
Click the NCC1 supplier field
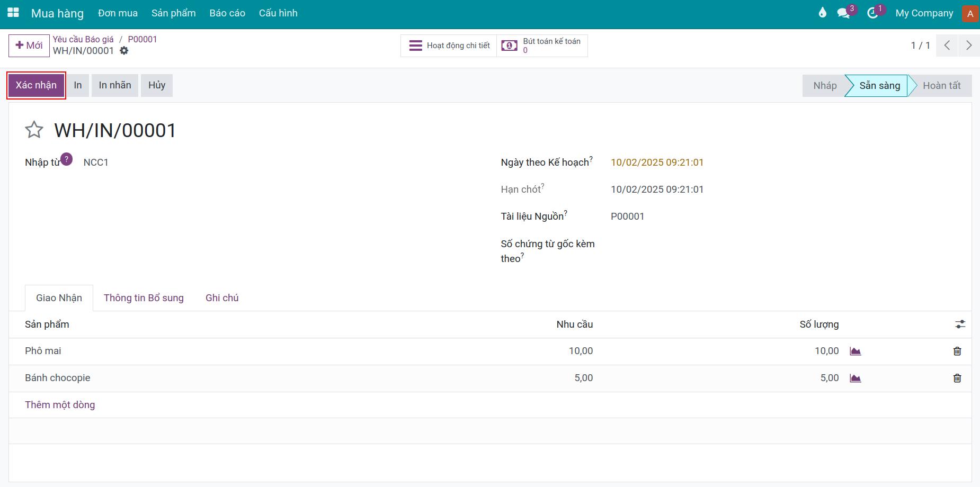pyautogui.click(x=96, y=163)
